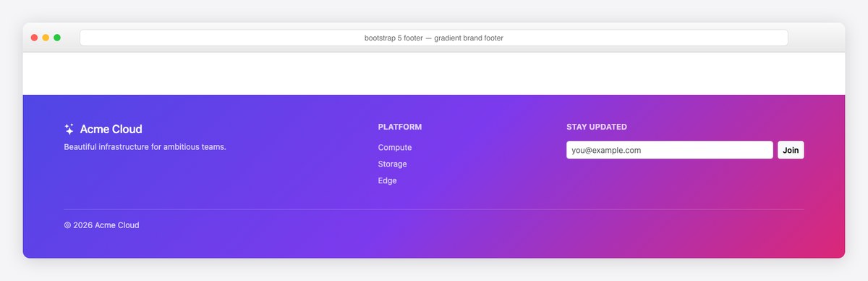Viewport: 868px width, 281px height.
Task: Open the Storage platform link
Action: coord(393,164)
